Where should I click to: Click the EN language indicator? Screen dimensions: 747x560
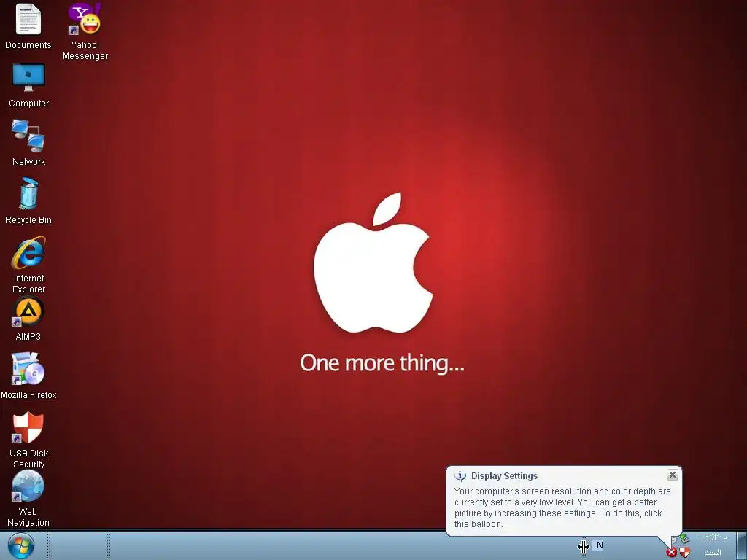tap(597, 545)
